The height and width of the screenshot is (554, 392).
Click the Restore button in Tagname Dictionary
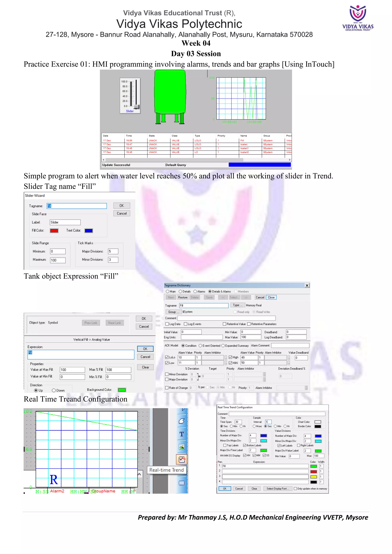click(x=183, y=297)
